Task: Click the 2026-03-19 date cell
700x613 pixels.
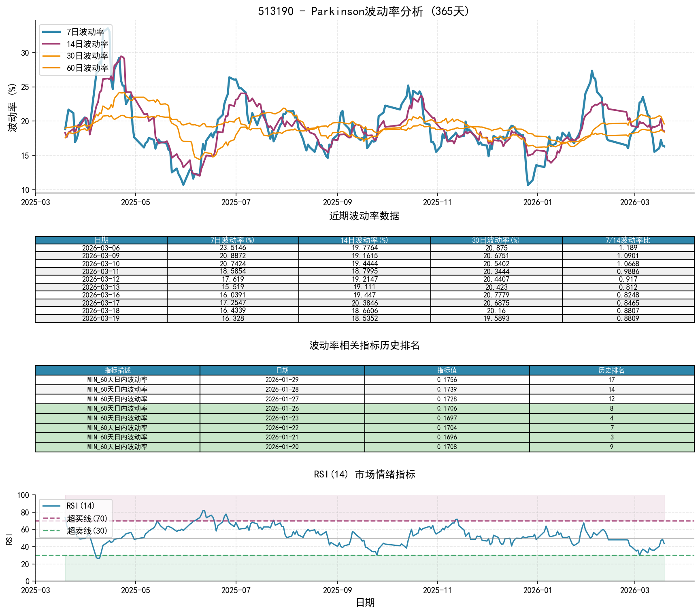Action: [x=101, y=318]
